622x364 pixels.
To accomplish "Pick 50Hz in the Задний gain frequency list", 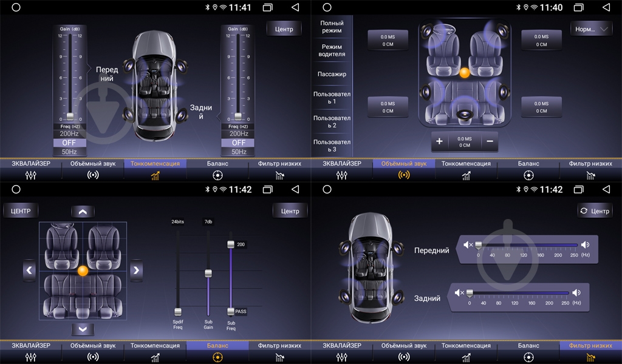I will [238, 152].
